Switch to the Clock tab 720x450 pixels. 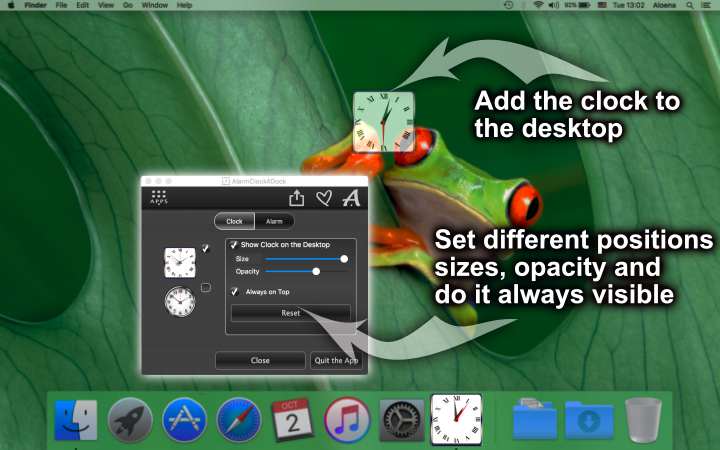(234, 221)
